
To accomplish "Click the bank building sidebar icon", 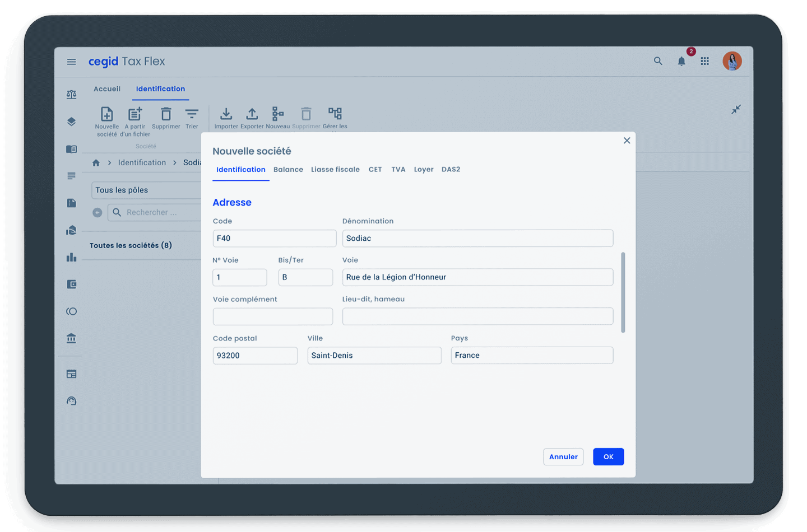I will (71, 338).
